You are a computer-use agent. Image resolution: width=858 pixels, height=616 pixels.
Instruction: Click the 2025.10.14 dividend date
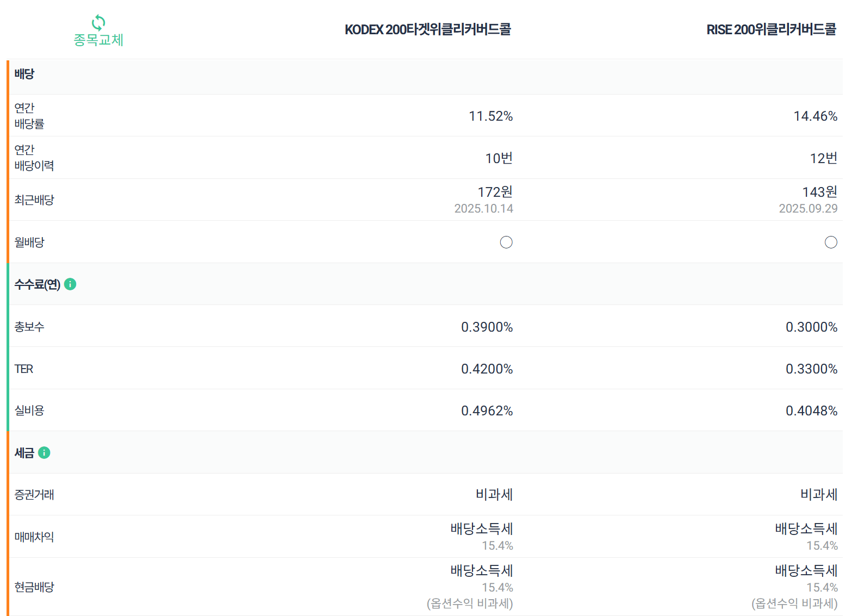(484, 209)
